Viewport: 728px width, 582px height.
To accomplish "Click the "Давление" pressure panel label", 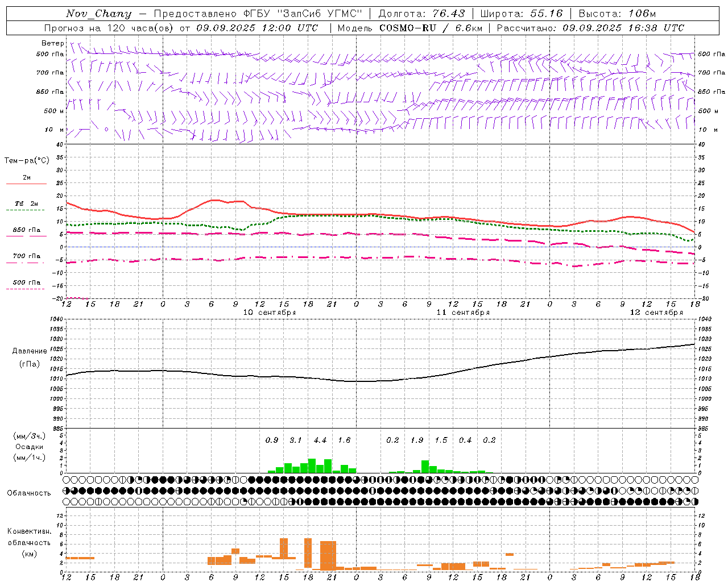I will (30, 351).
